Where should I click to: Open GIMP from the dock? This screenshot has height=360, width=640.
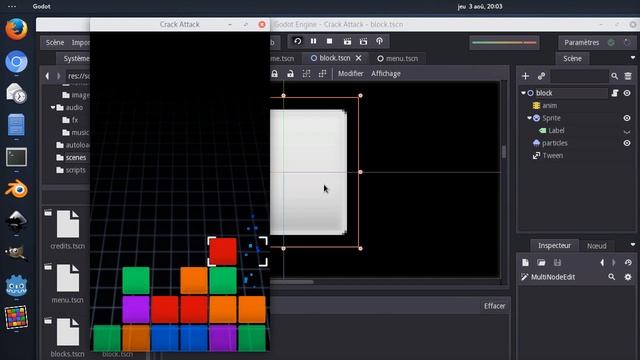tap(16, 253)
